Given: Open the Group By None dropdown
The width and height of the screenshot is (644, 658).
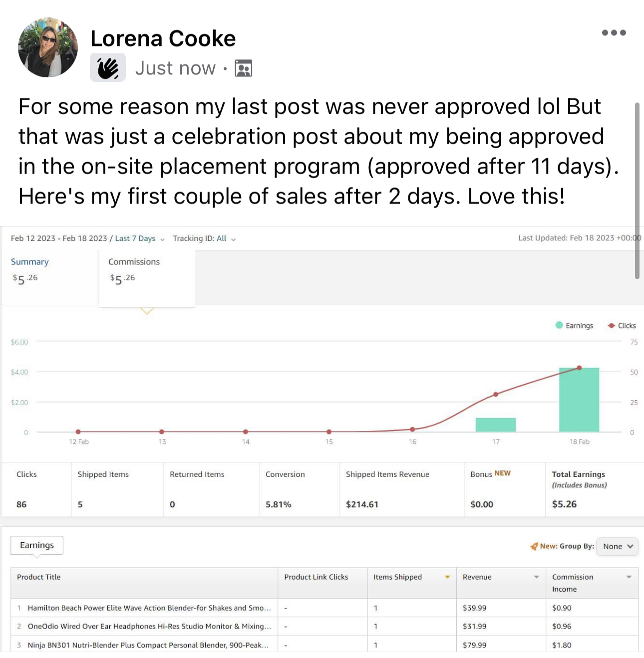Looking at the screenshot, I should coord(618,546).
